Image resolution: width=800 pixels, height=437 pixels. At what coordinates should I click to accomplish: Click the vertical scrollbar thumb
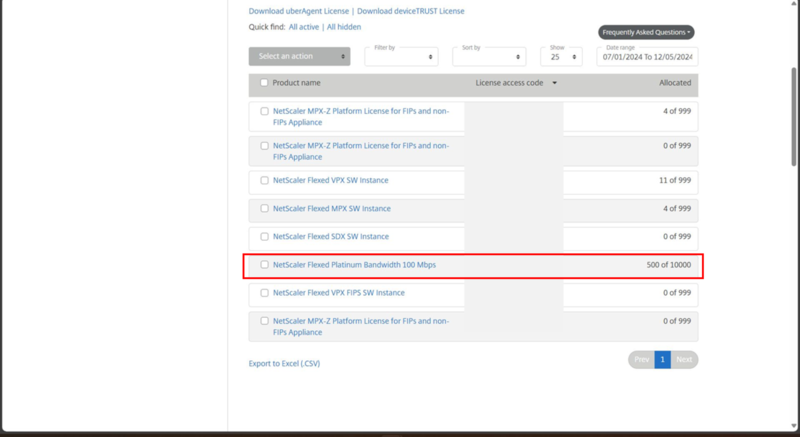point(793,116)
